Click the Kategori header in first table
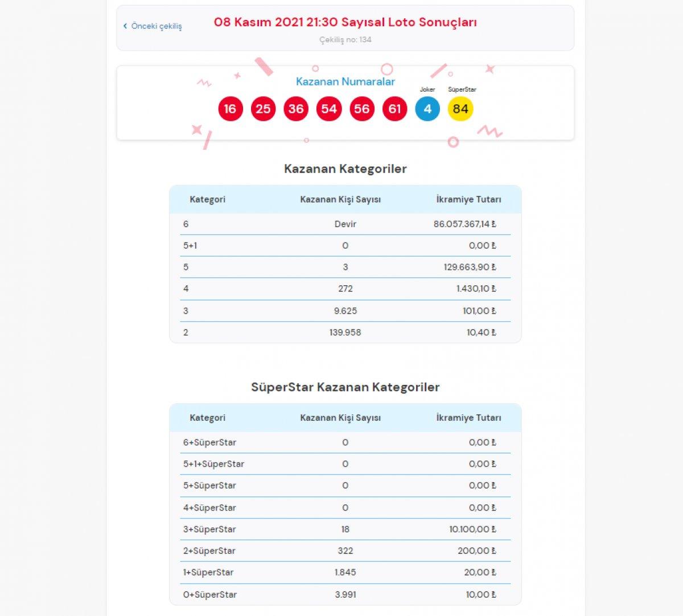This screenshot has width=683, height=616. (207, 199)
